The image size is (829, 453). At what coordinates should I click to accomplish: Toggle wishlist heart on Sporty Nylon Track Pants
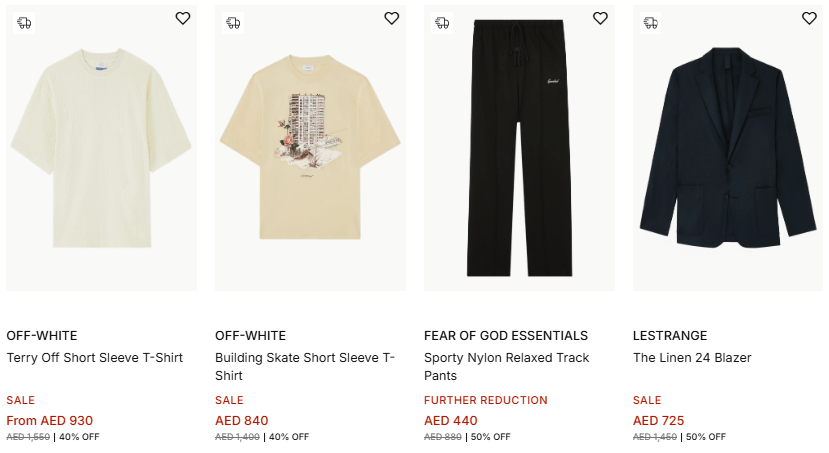pyautogui.click(x=600, y=18)
